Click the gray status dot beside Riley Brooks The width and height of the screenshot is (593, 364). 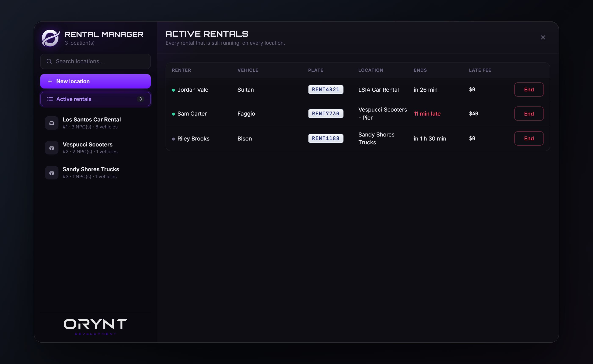(173, 139)
